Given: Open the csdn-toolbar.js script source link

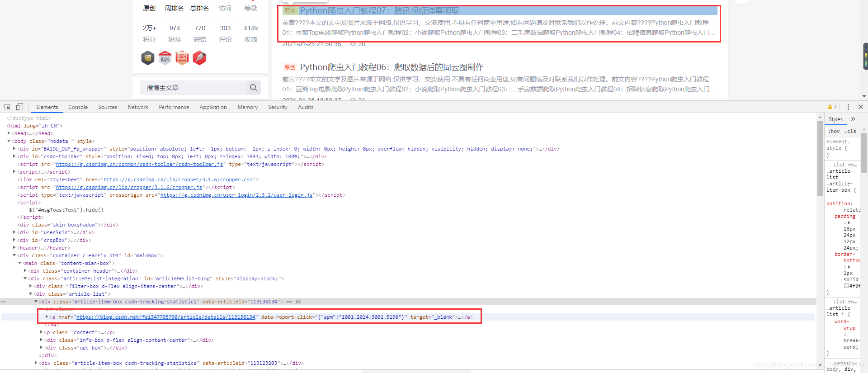Looking at the screenshot, I should coord(140,164).
